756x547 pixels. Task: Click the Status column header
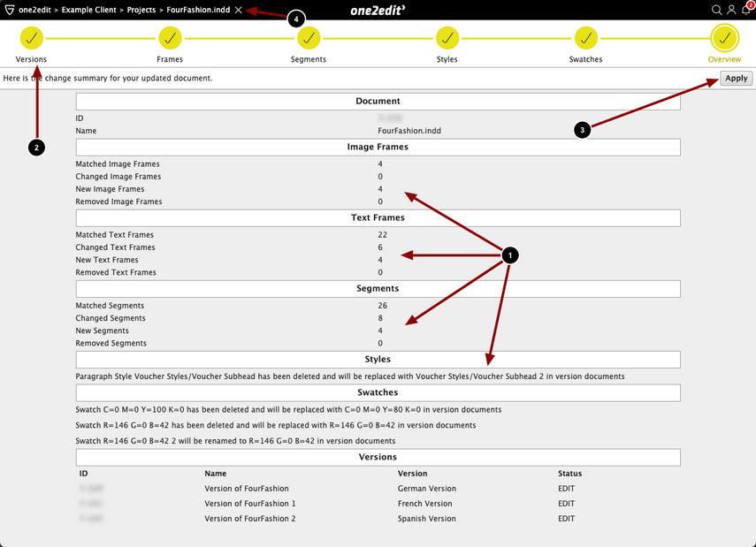(x=570, y=474)
